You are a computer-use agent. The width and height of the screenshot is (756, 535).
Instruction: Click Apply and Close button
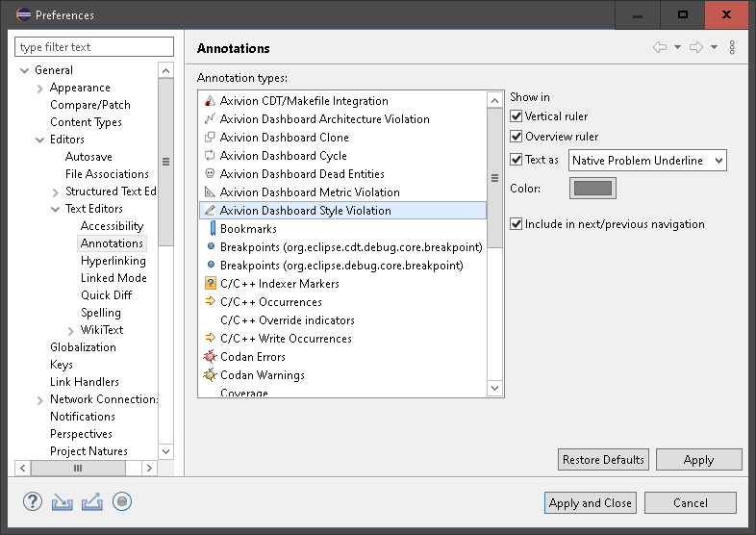click(591, 502)
